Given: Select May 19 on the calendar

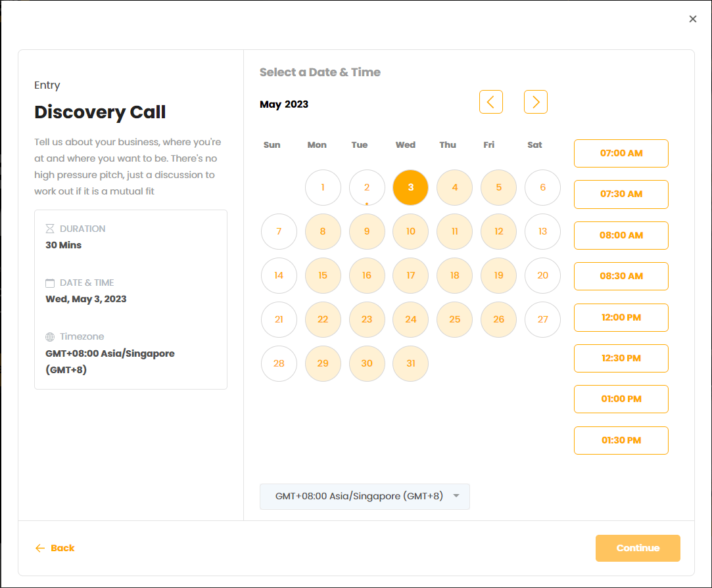Looking at the screenshot, I should pos(498,275).
